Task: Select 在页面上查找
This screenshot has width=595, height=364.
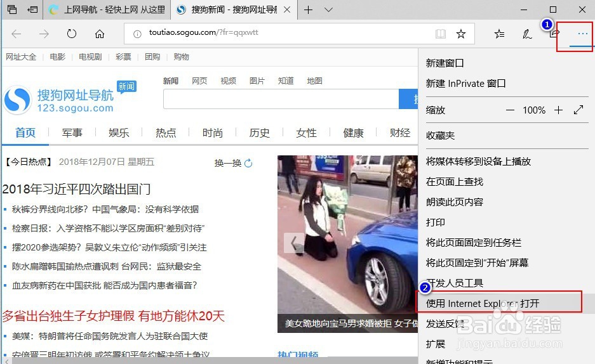Action: [x=454, y=182]
